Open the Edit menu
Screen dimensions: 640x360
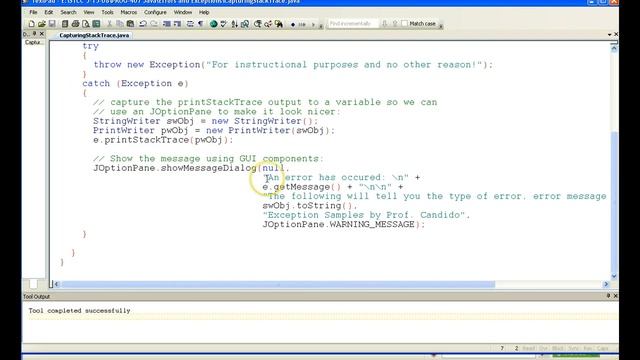49,12
